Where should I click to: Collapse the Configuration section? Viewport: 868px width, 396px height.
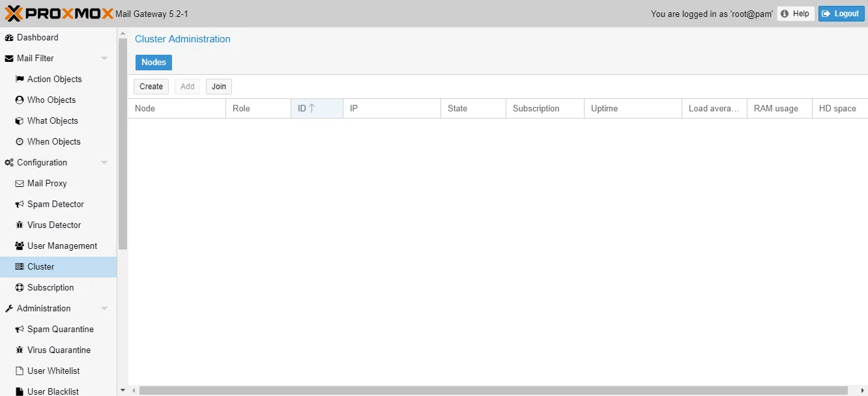pos(104,162)
